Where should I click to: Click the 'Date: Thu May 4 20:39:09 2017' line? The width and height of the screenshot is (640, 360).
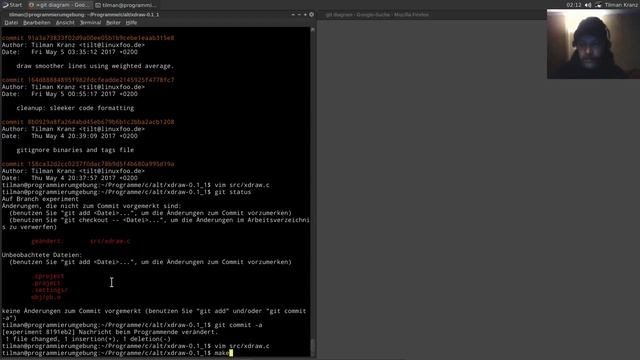tap(70, 136)
